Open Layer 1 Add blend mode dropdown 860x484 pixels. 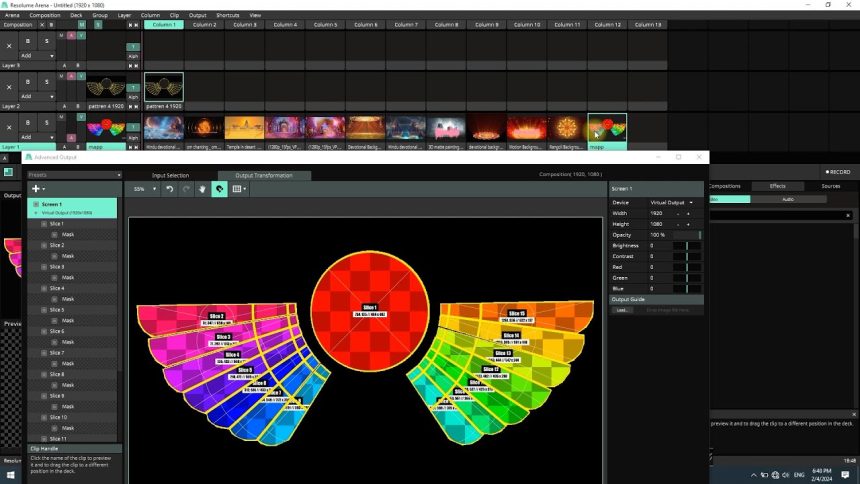coord(37,137)
